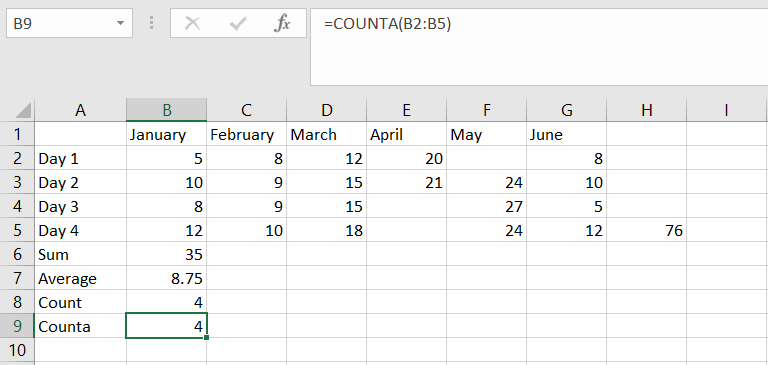Click March Day 4 value 18
Image resolution: width=768 pixels, height=365 pixels.
tap(327, 230)
